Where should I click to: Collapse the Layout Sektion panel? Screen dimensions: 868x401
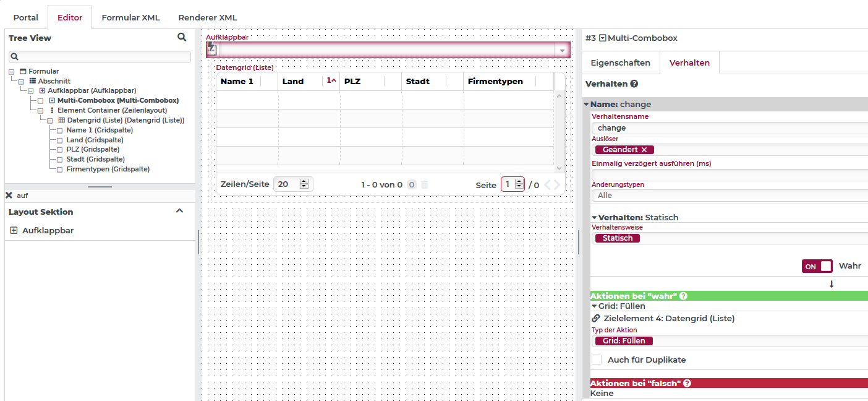(179, 211)
